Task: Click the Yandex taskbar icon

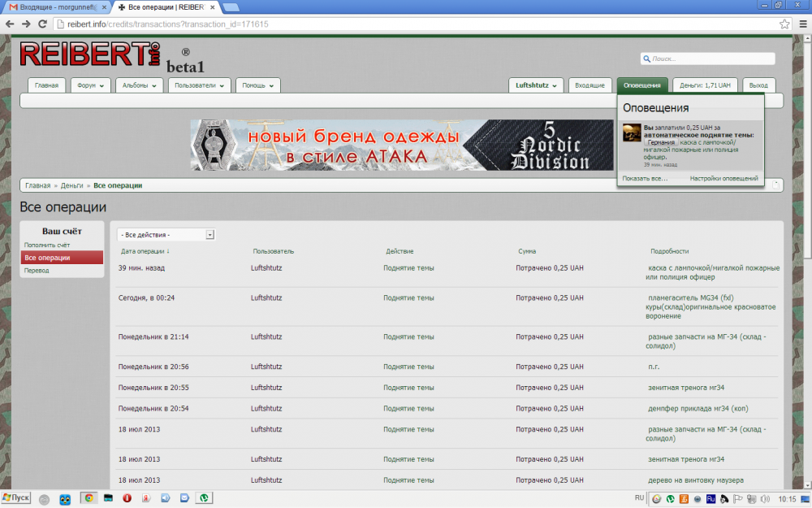Action: tap(146, 498)
